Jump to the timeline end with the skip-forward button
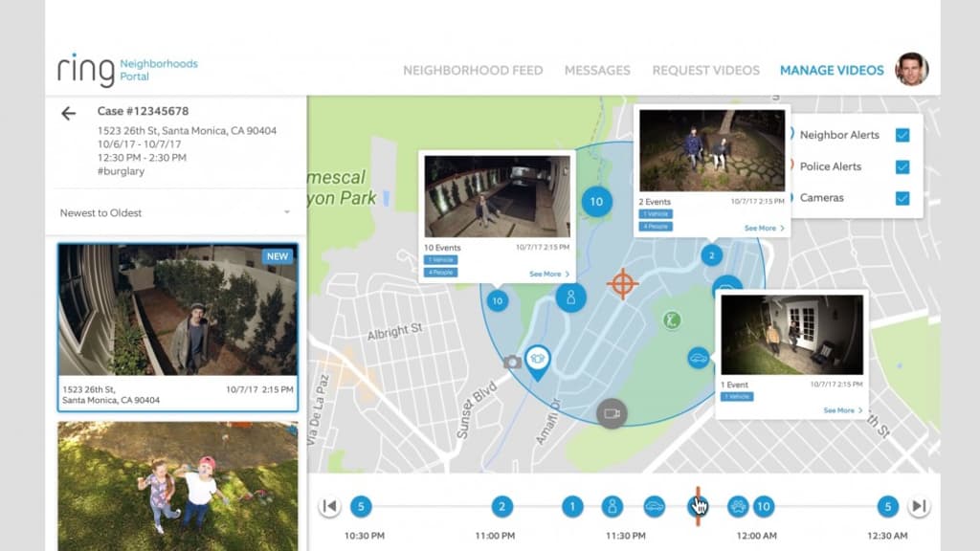980x551 pixels. coord(919,506)
